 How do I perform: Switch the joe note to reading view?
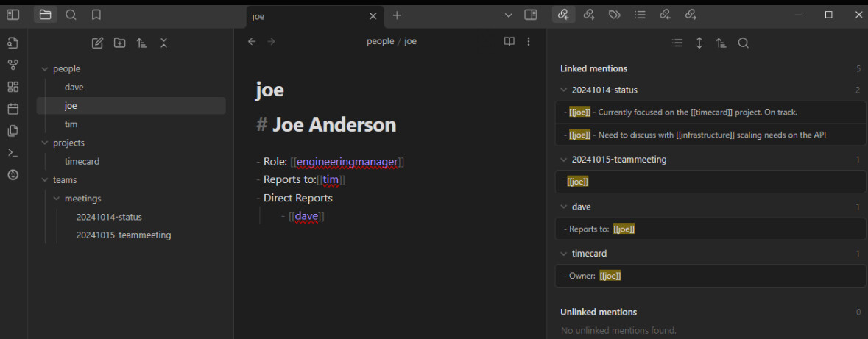pyautogui.click(x=509, y=41)
